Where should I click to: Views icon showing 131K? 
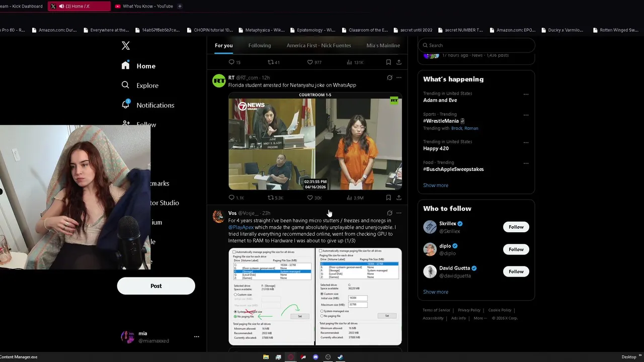(x=349, y=62)
